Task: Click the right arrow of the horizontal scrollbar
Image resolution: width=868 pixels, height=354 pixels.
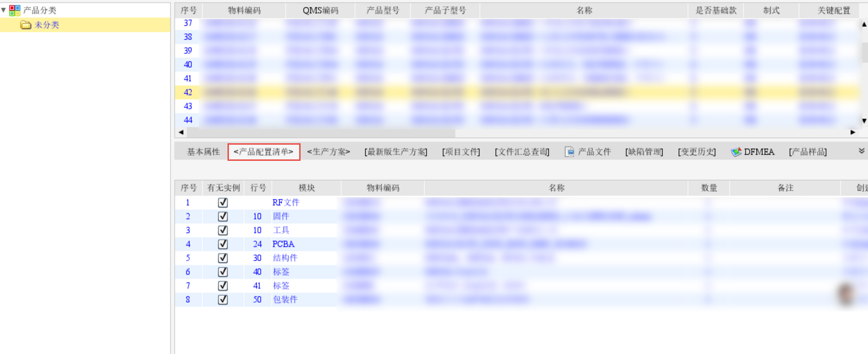Action: (853, 132)
